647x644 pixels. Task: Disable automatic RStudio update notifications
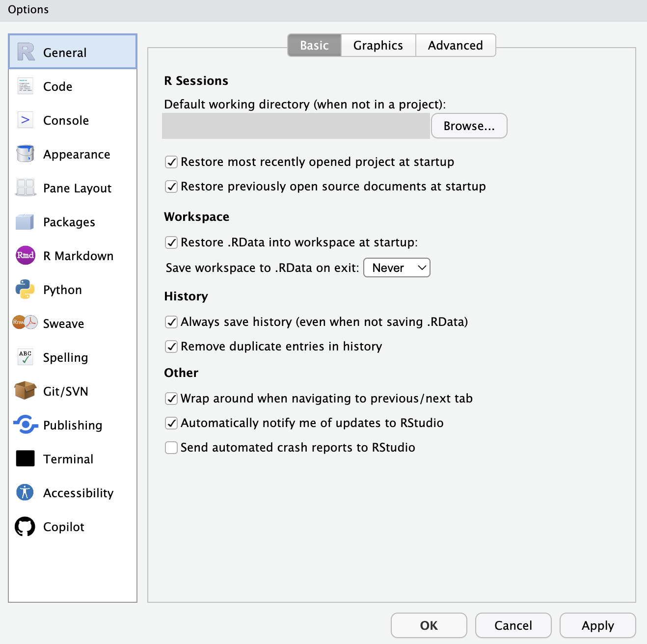point(171,423)
